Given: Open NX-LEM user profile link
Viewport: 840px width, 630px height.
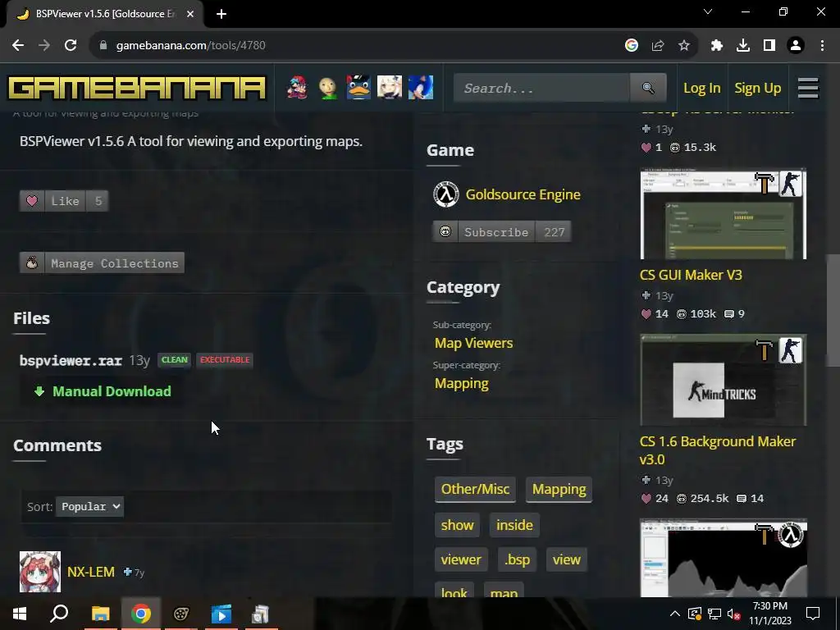Looking at the screenshot, I should (90, 572).
